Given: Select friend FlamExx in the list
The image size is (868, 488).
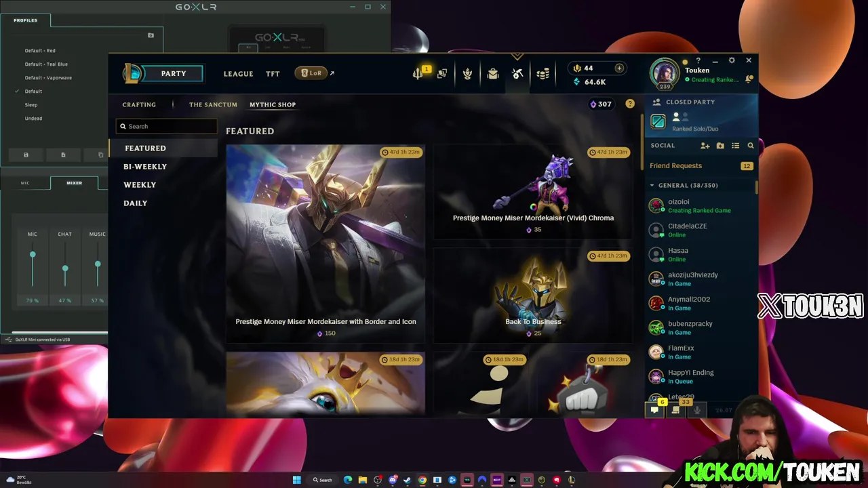Looking at the screenshot, I should point(701,352).
